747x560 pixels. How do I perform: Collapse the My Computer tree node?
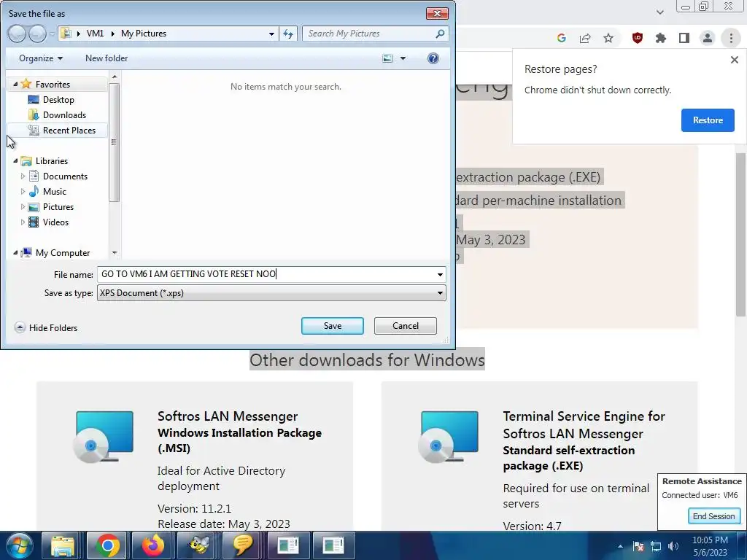click(15, 252)
